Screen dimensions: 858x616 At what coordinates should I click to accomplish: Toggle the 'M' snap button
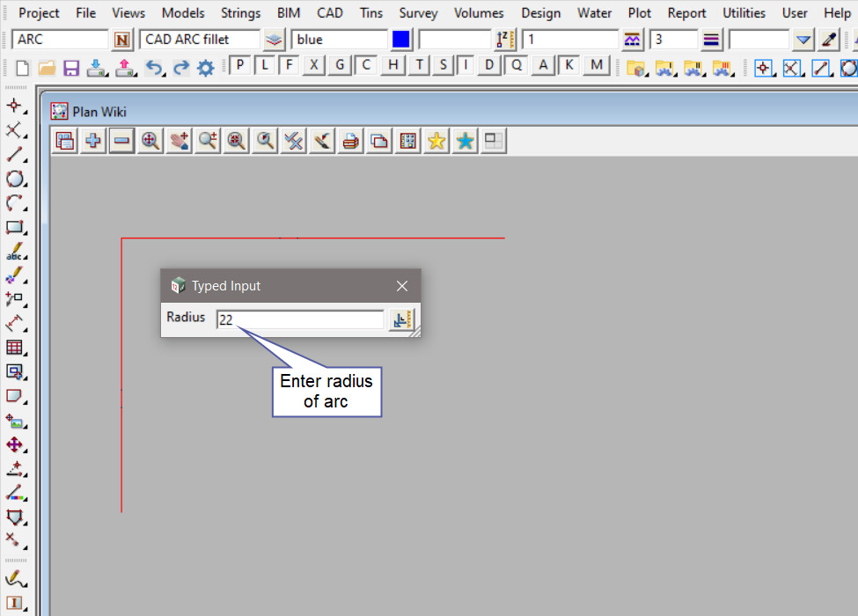tap(598, 65)
